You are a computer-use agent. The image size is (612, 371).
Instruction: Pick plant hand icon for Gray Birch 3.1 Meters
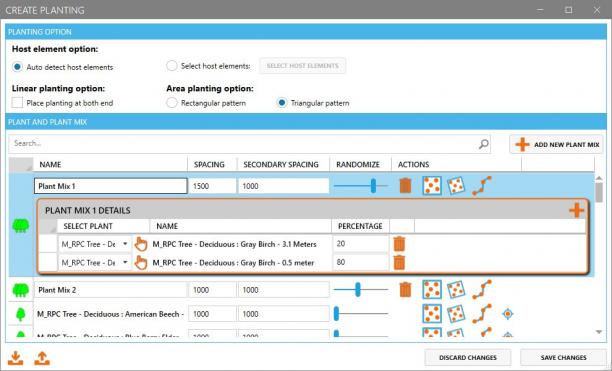(141, 244)
